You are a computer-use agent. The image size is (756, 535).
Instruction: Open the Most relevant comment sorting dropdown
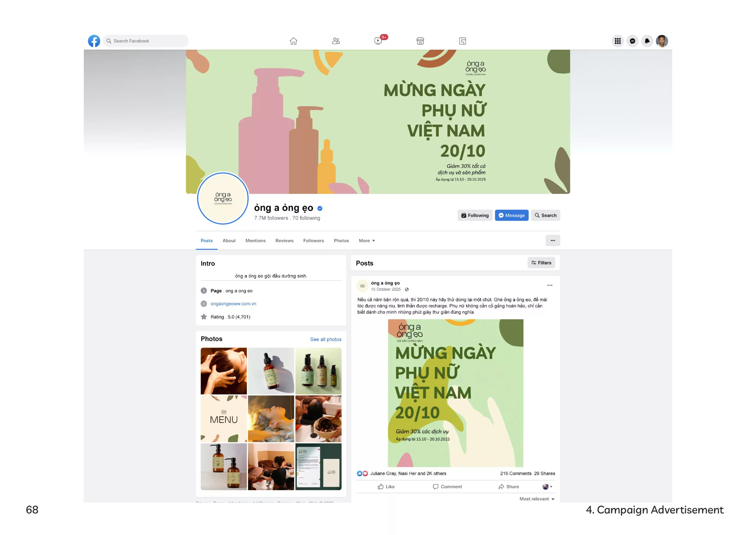(x=537, y=499)
